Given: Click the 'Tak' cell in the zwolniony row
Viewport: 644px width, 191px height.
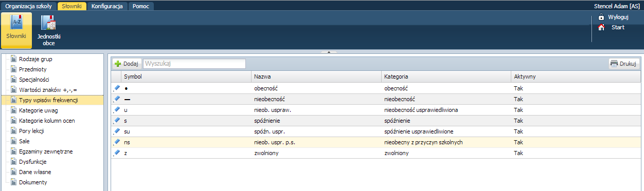Looking at the screenshot, I should [576, 153].
